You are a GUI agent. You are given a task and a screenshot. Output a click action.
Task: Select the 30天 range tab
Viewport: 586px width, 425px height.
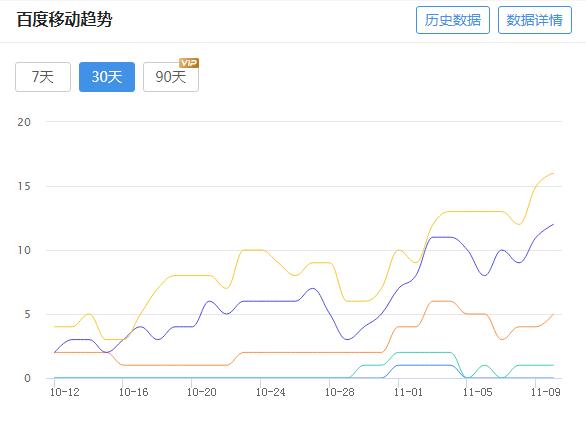click(107, 77)
